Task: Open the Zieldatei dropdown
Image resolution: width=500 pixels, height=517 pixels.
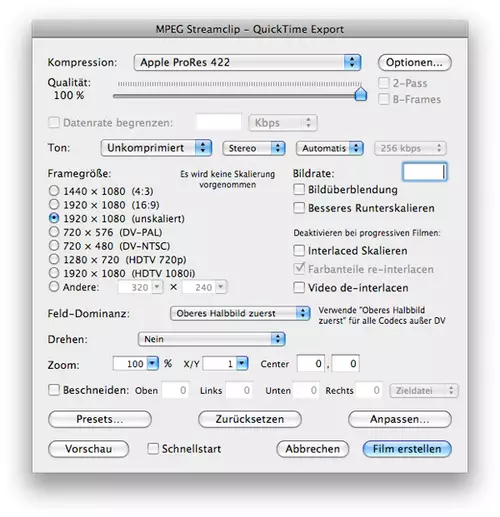Action: click(424, 390)
